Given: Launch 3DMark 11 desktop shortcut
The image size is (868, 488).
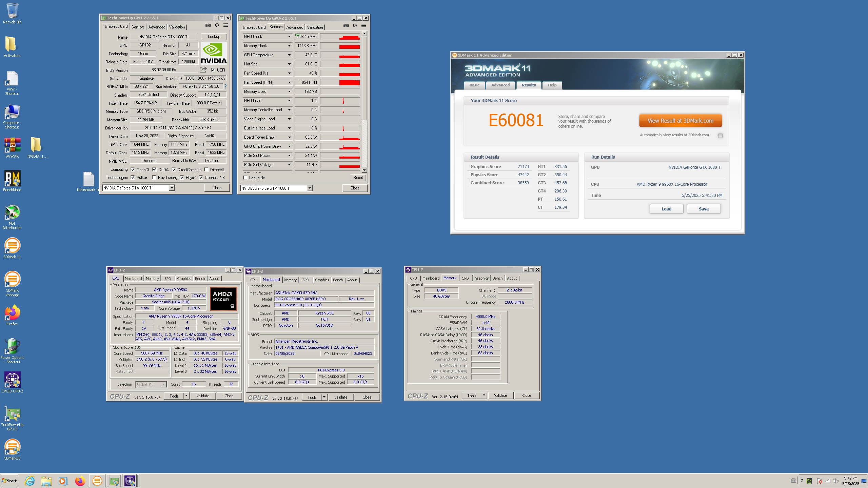Looking at the screenshot, I should coord(12,248).
